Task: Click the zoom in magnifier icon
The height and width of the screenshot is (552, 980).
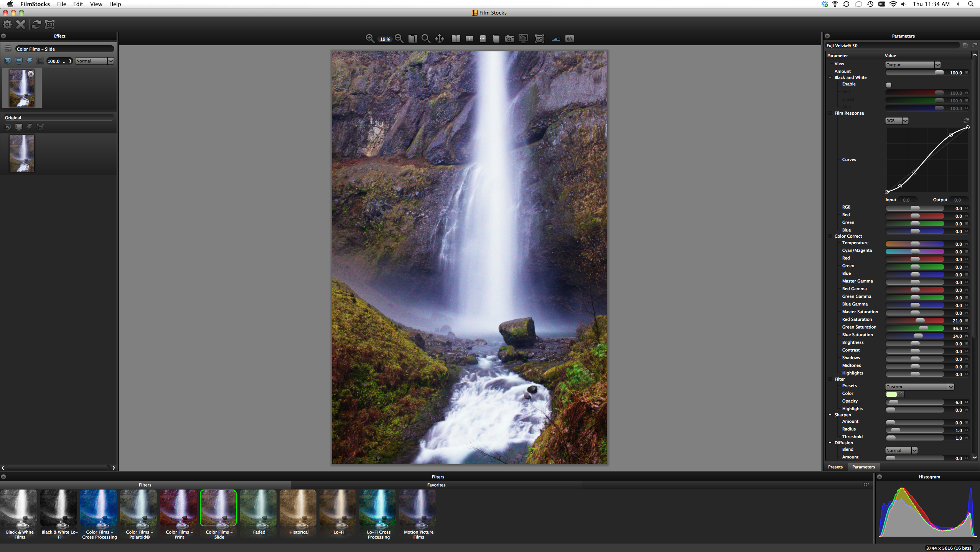Action: [369, 38]
